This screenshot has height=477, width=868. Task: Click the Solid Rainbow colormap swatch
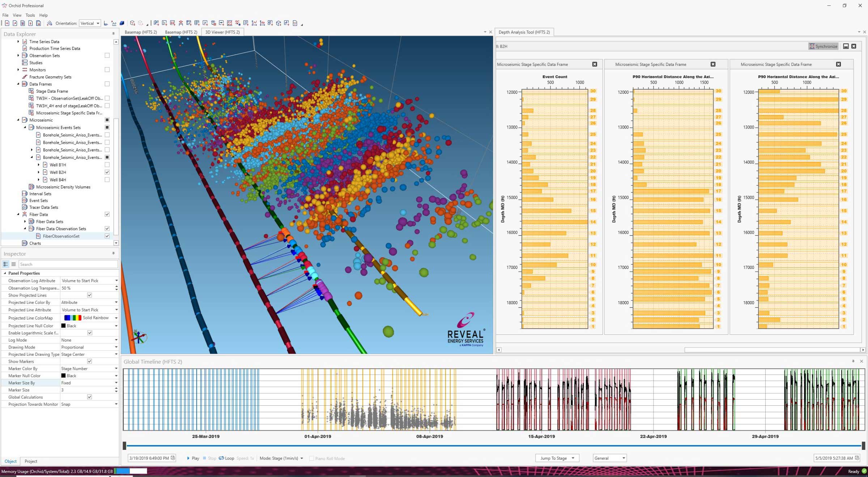point(73,318)
